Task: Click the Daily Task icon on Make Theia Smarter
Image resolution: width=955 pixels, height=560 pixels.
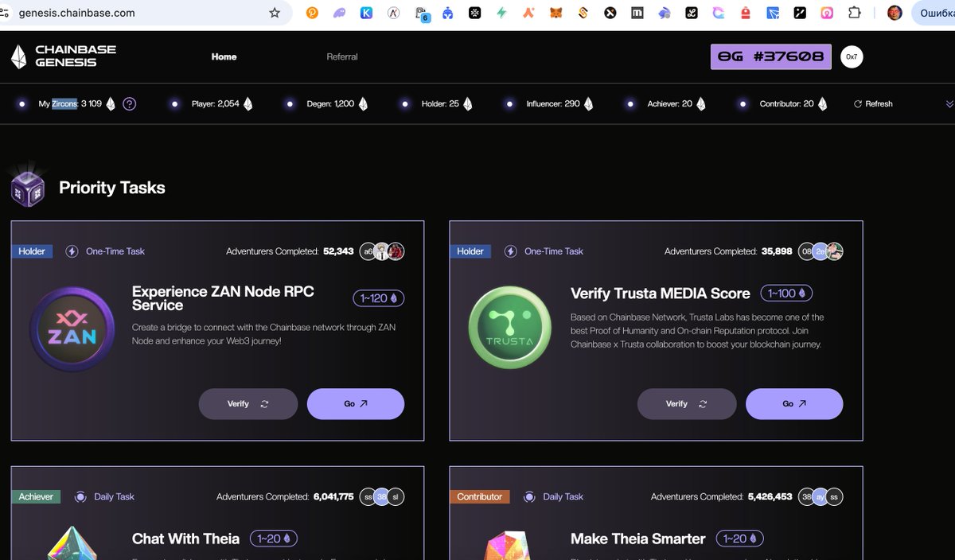Action: coord(529,496)
